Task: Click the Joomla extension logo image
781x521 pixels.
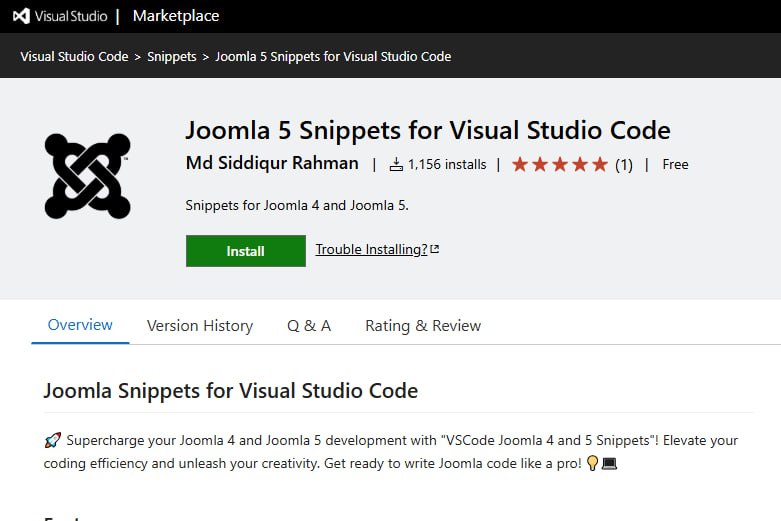Action: click(x=88, y=176)
